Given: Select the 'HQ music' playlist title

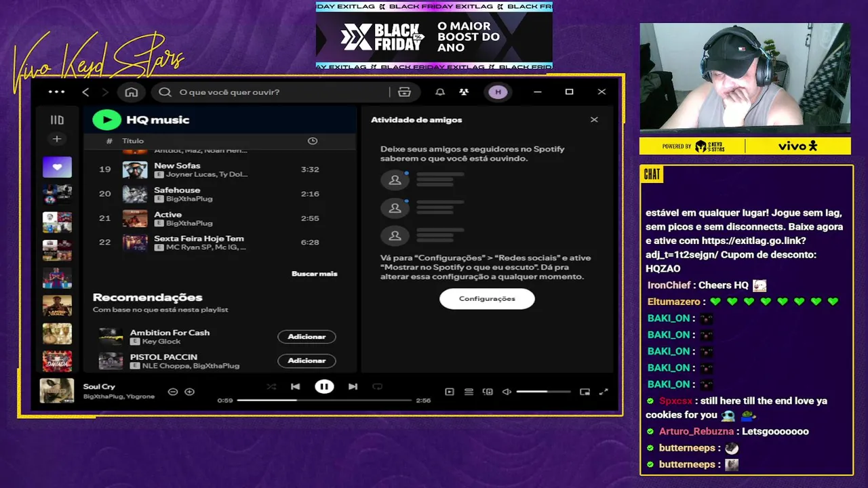Looking at the screenshot, I should point(157,120).
